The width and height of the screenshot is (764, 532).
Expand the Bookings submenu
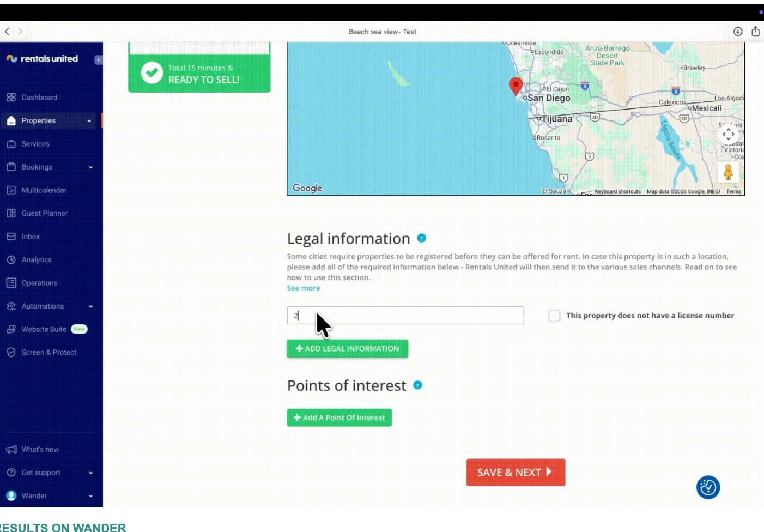(90, 167)
